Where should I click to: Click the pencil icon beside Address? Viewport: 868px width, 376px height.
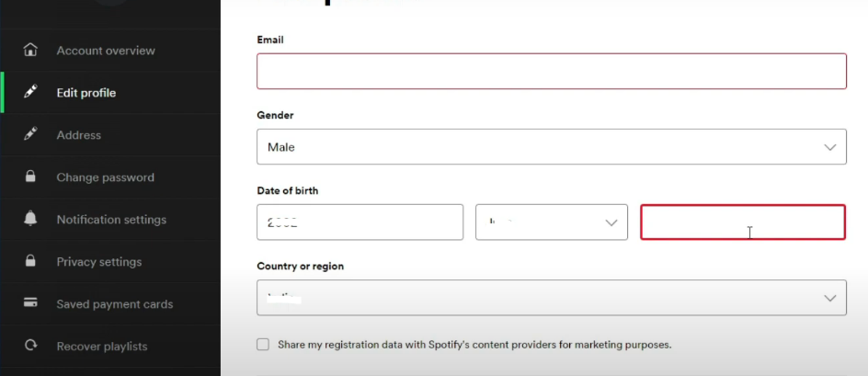point(30,134)
